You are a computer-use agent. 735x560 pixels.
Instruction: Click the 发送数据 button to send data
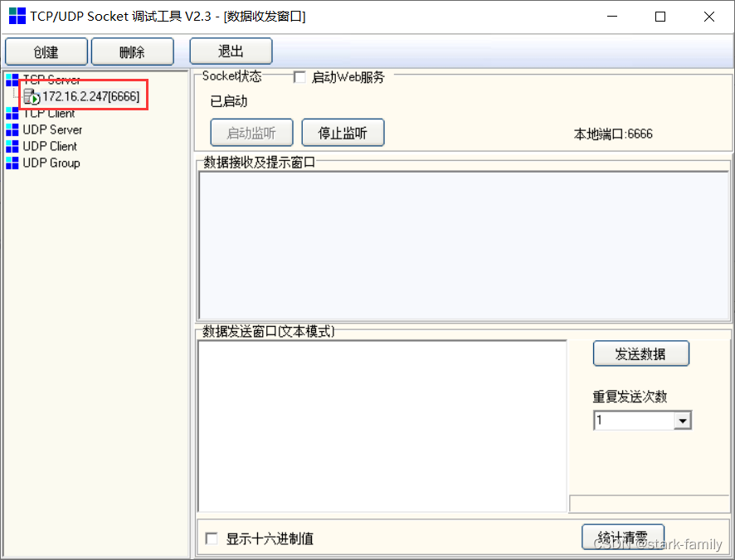point(640,353)
